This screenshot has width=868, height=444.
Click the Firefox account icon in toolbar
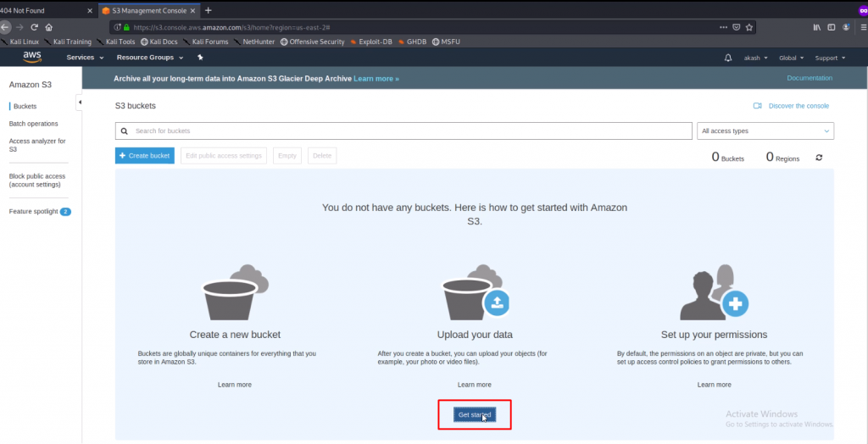pos(846,27)
